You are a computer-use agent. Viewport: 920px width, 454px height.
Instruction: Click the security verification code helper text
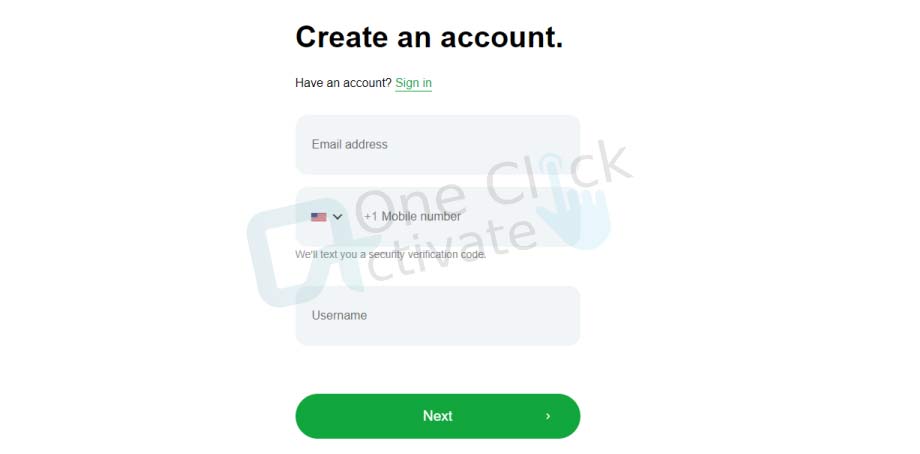click(x=391, y=255)
